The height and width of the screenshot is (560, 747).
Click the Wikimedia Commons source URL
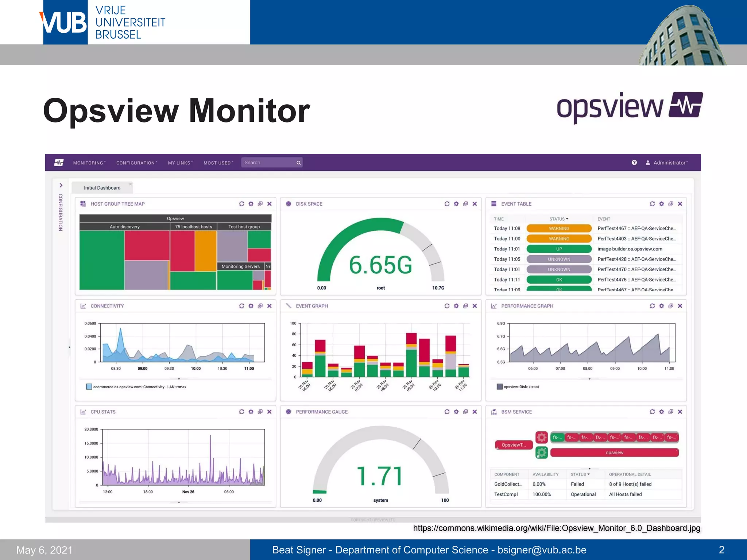click(556, 528)
